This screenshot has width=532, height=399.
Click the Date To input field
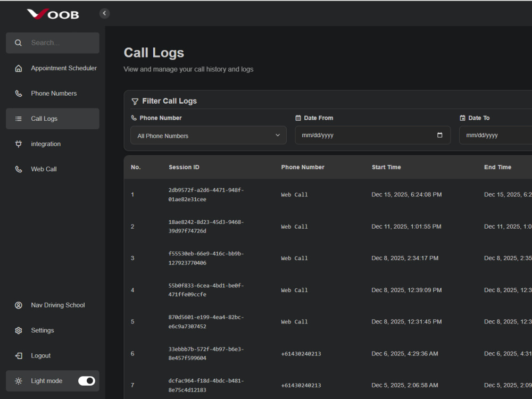tap(495, 135)
